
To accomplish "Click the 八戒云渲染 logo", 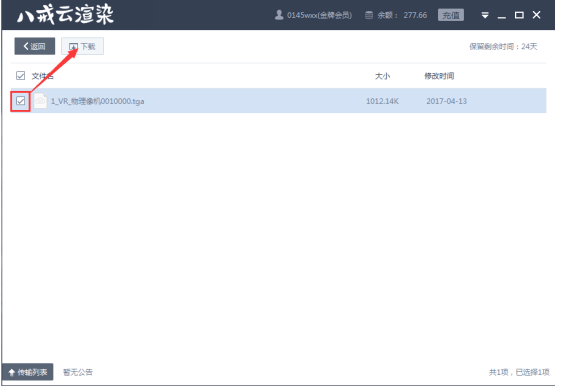I will [65, 15].
